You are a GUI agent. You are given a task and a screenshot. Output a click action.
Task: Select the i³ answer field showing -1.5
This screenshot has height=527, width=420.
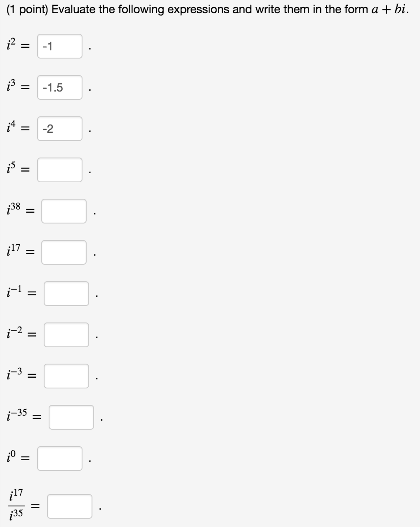(60, 87)
